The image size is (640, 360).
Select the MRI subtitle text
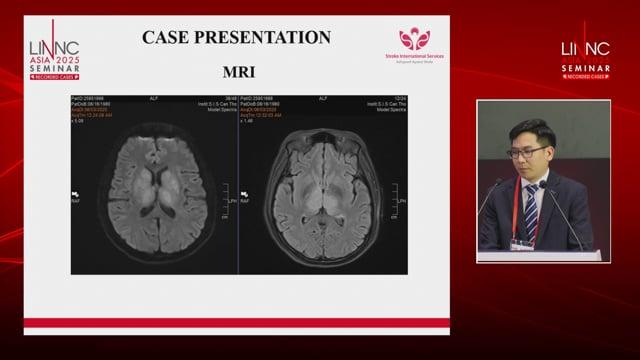239,72
